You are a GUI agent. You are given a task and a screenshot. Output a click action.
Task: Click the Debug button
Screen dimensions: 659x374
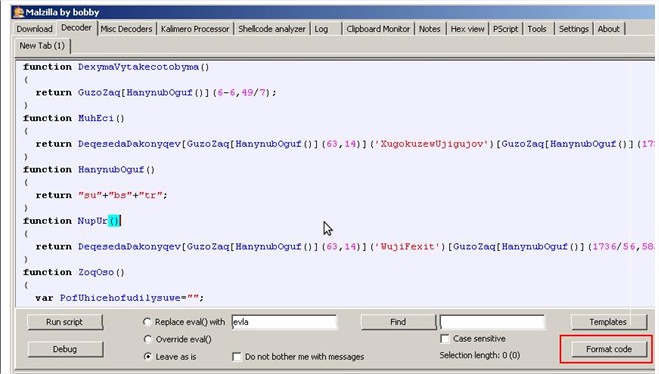[64, 349]
